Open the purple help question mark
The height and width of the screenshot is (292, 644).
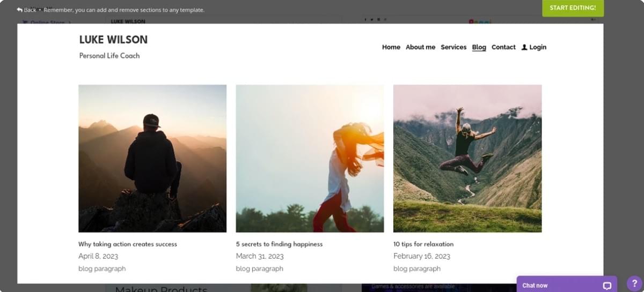pos(634,283)
